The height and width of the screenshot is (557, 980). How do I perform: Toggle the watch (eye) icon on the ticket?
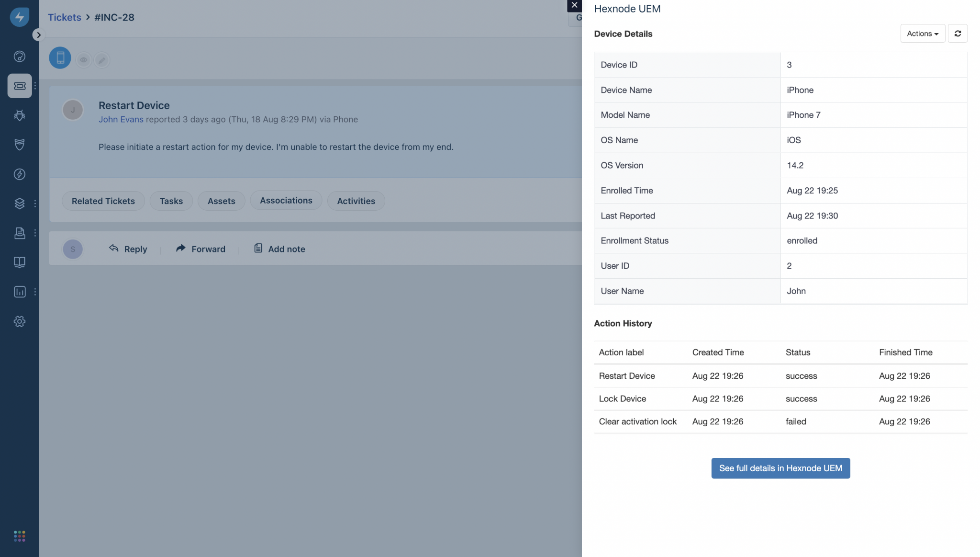pos(84,59)
